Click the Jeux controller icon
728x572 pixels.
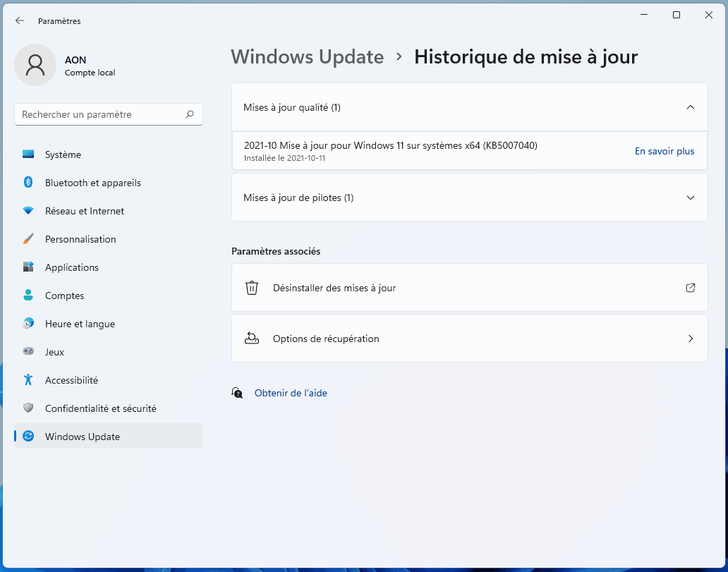tap(28, 351)
